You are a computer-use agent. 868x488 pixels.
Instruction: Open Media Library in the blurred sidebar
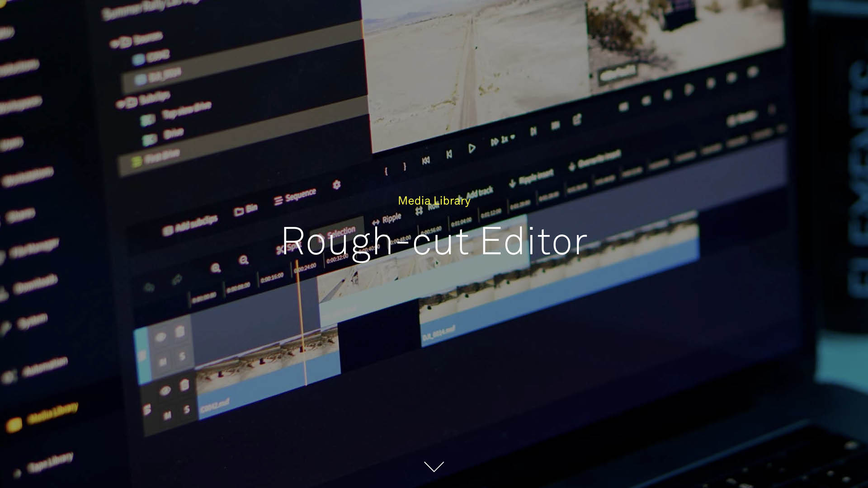click(52, 413)
